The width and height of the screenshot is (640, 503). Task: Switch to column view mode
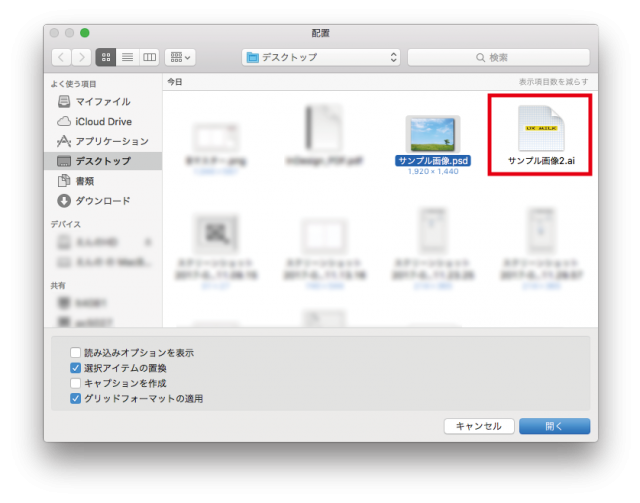point(149,58)
